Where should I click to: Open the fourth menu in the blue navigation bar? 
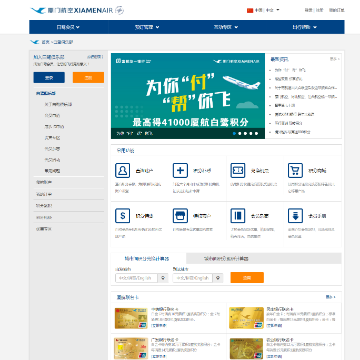(x=304, y=27)
